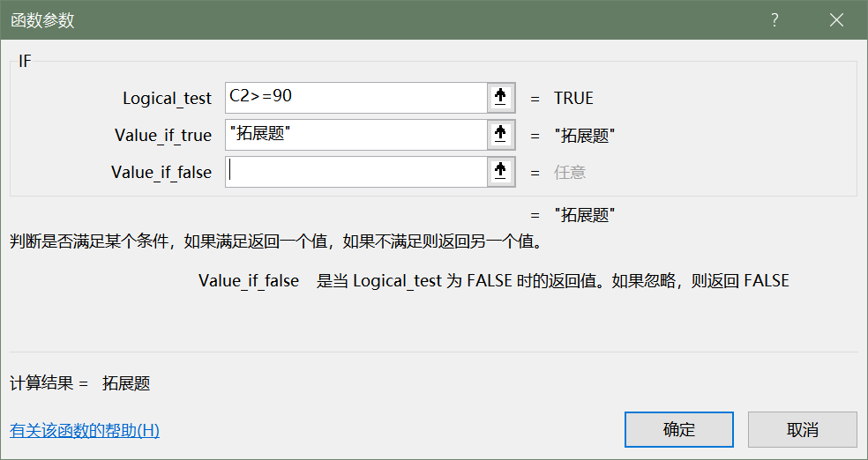Screen dimensions: 868x460
Task: Close the 函数参数 dialog with X
Action: tap(836, 20)
